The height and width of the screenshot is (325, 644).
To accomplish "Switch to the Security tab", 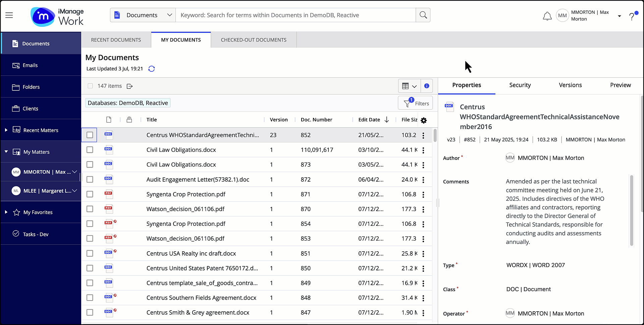I will tap(520, 85).
